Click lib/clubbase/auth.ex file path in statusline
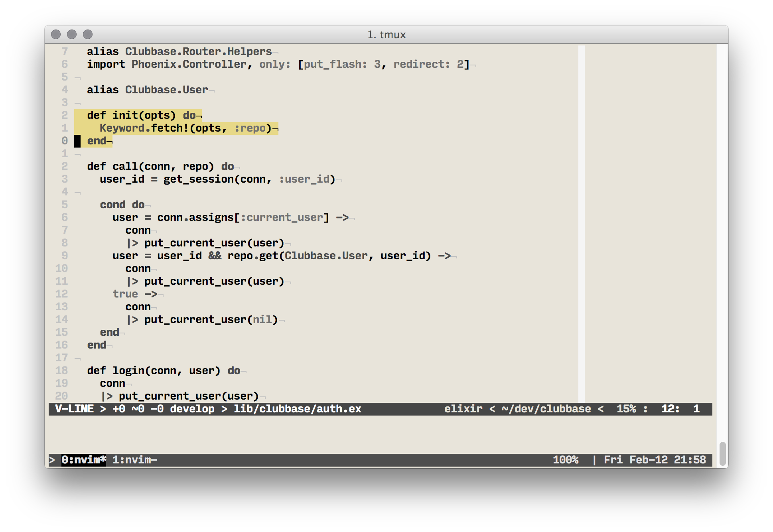The width and height of the screenshot is (773, 532). (x=297, y=409)
